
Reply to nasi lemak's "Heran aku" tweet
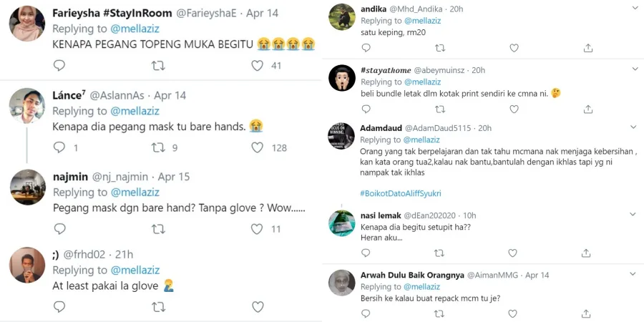[x=366, y=253]
